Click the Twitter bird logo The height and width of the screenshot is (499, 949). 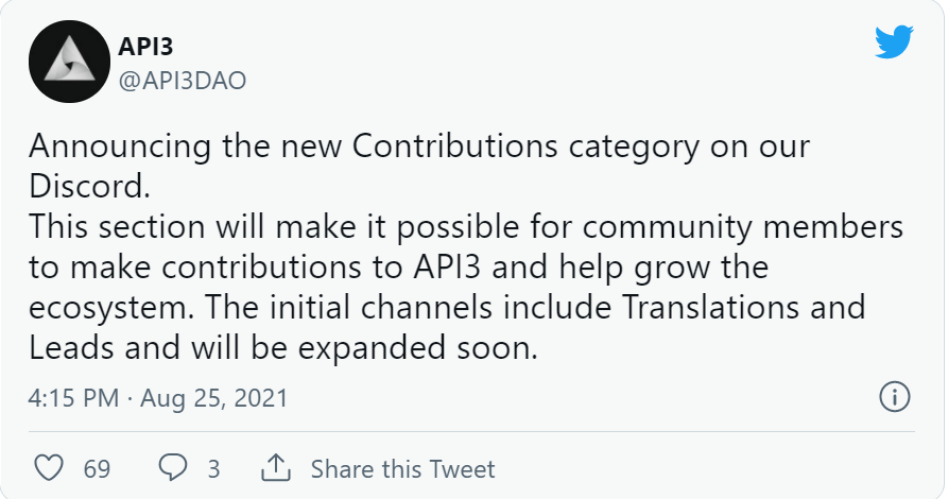pyautogui.click(x=893, y=42)
